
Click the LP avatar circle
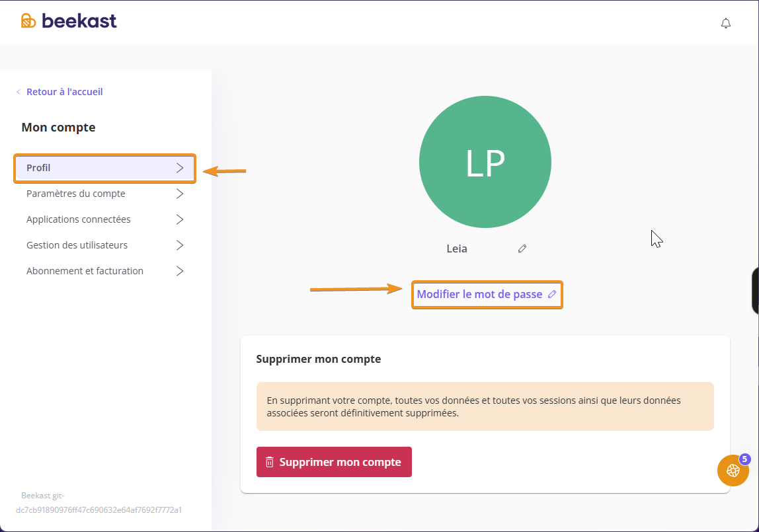(x=485, y=163)
